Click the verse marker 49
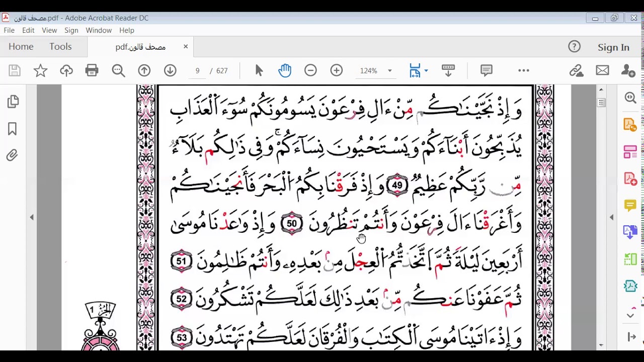The width and height of the screenshot is (644, 362). point(397,186)
